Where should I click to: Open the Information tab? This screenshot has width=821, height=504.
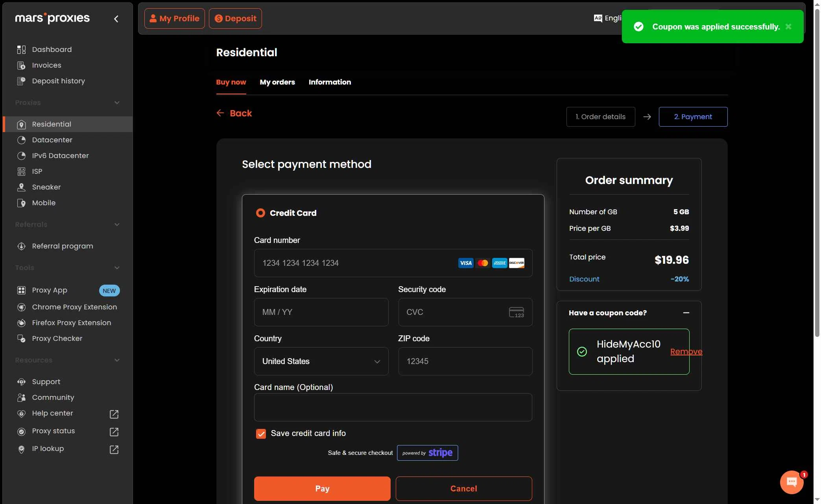coord(330,82)
